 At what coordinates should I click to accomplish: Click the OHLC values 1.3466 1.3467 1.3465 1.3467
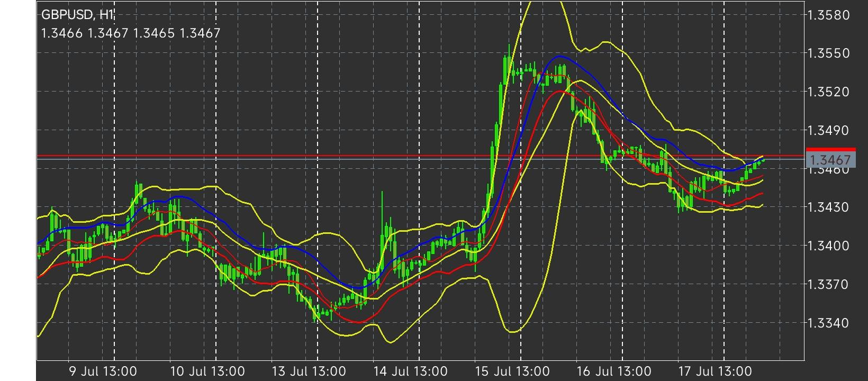point(131,33)
